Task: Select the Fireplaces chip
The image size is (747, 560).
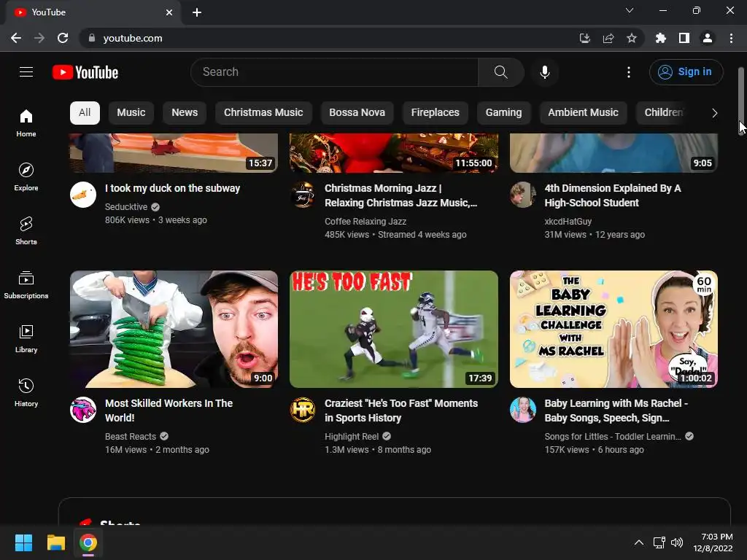Action: coord(435,112)
